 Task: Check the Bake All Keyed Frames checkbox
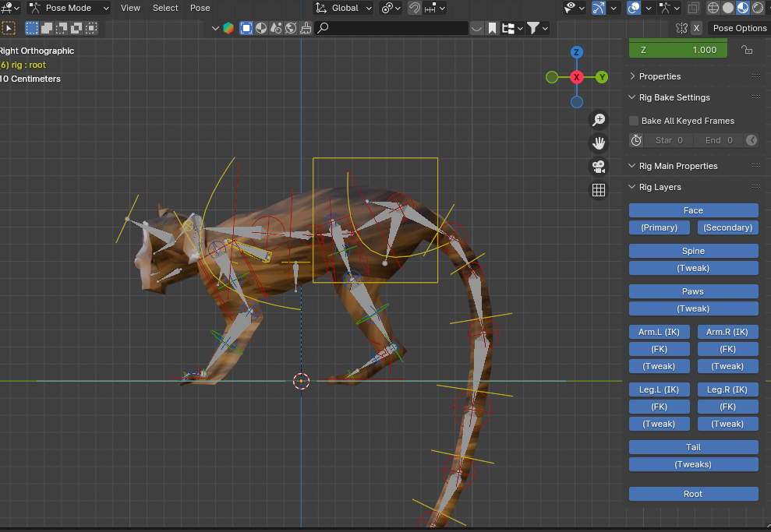click(x=634, y=121)
